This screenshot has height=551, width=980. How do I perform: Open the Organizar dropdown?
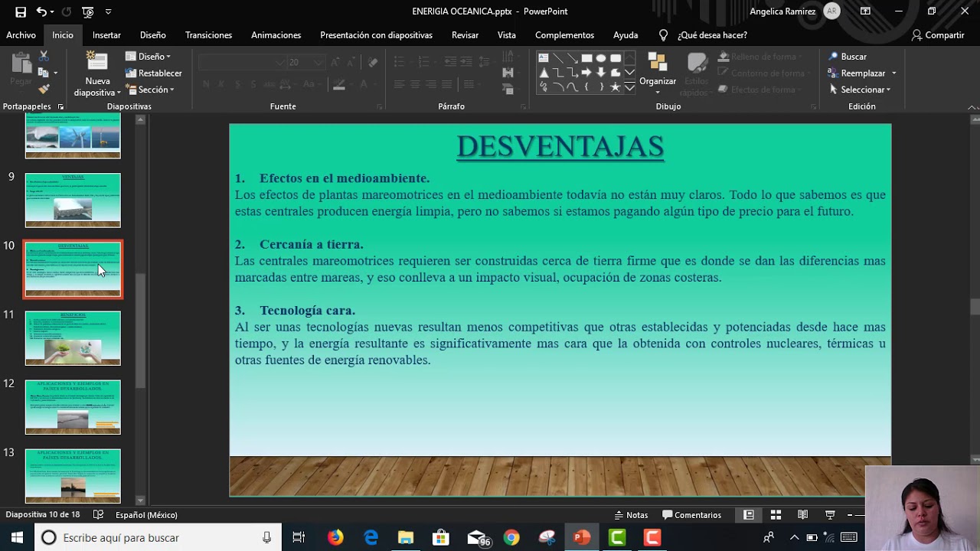pos(657,74)
